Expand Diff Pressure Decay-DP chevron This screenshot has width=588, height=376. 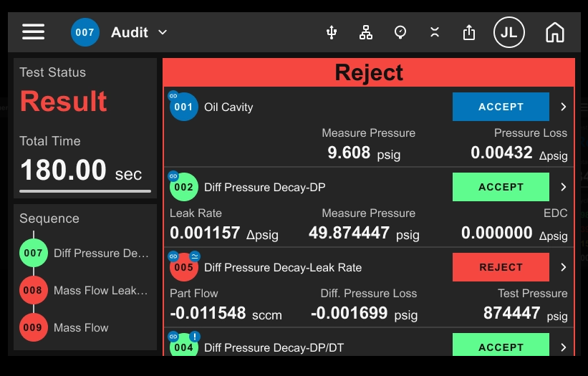563,187
